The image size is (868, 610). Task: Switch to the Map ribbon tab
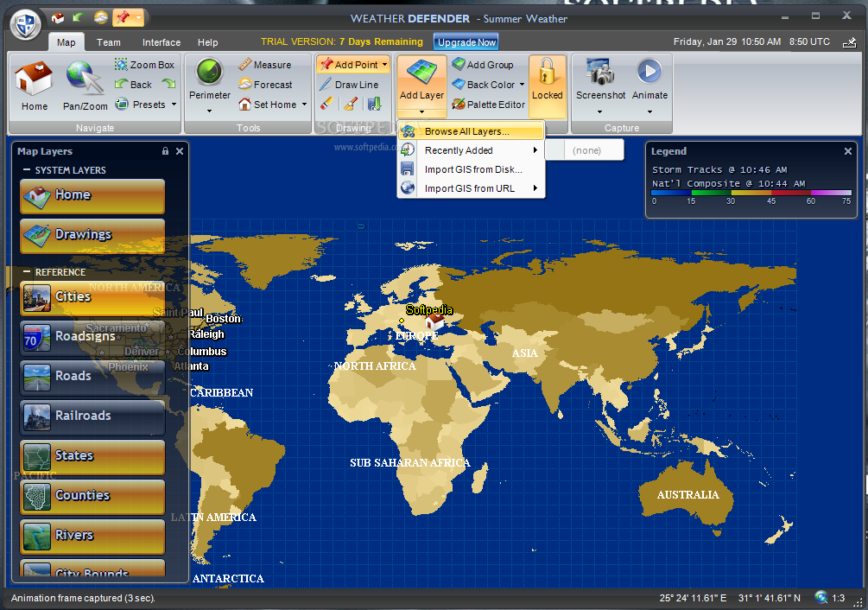pyautogui.click(x=66, y=42)
